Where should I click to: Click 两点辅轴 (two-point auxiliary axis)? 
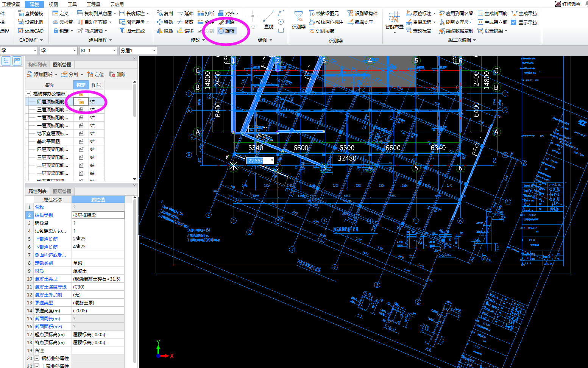point(92,31)
